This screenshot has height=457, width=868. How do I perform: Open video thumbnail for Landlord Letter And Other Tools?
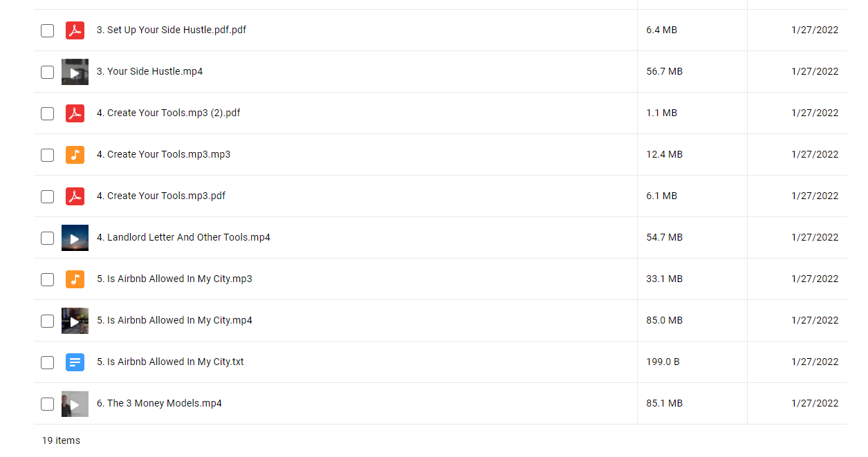point(75,238)
